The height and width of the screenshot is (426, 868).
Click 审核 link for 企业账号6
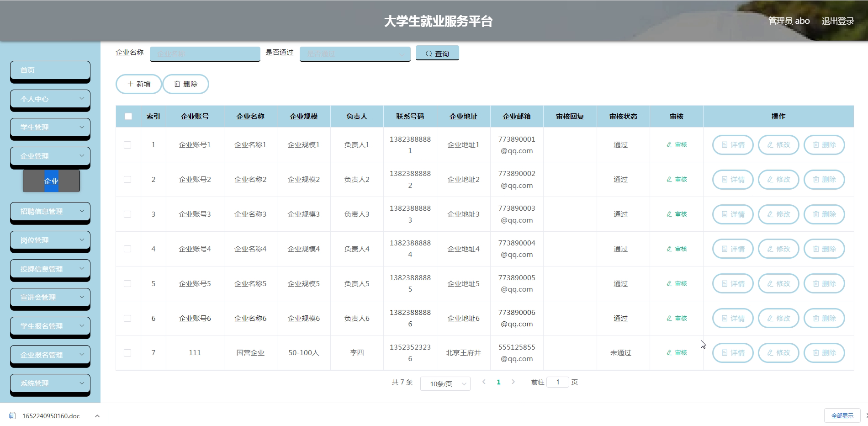(x=677, y=319)
